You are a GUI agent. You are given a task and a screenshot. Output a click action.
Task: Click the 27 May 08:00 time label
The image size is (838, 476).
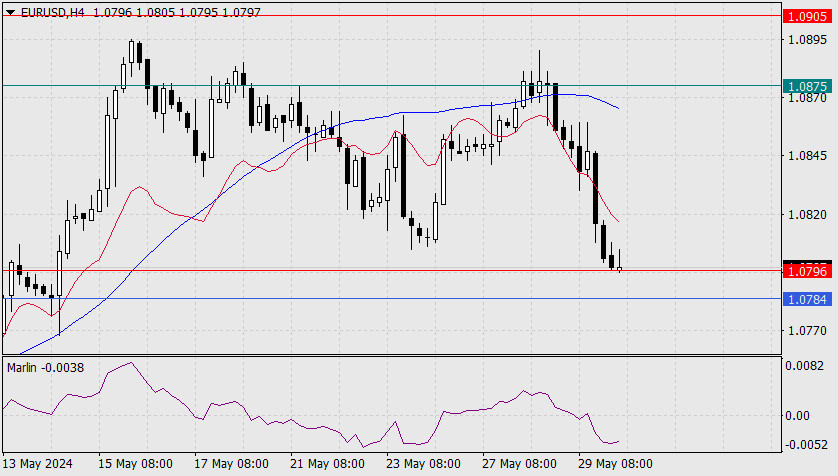tap(519, 463)
